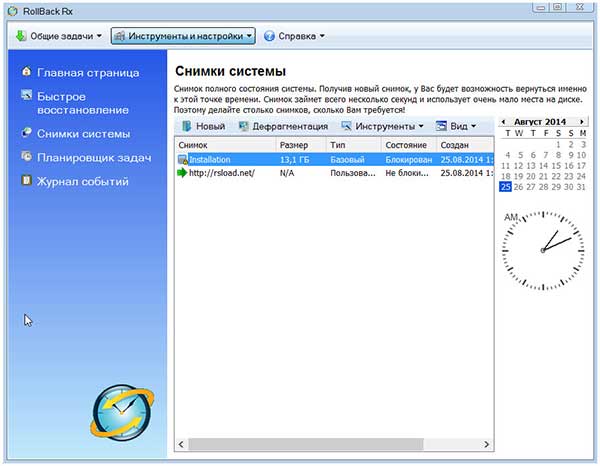Open Быстрое восстановление in sidebar

(x=83, y=103)
